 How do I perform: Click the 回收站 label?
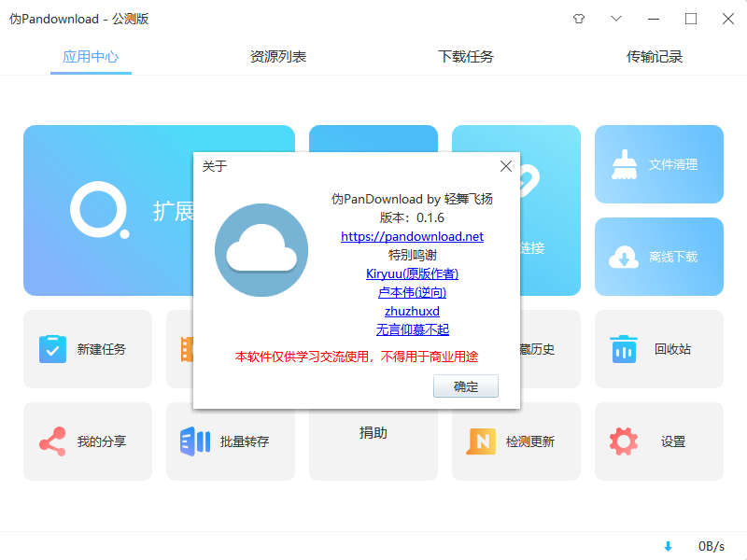[672, 349]
